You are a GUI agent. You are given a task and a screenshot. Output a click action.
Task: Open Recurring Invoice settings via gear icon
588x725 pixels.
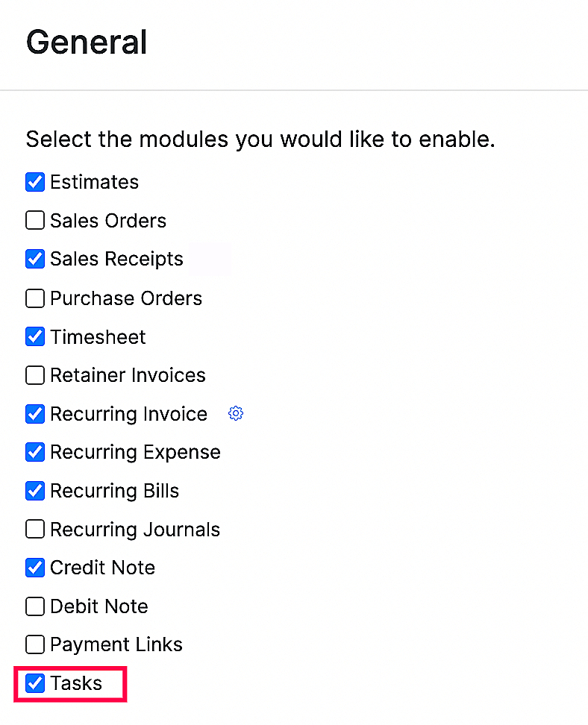(x=235, y=413)
